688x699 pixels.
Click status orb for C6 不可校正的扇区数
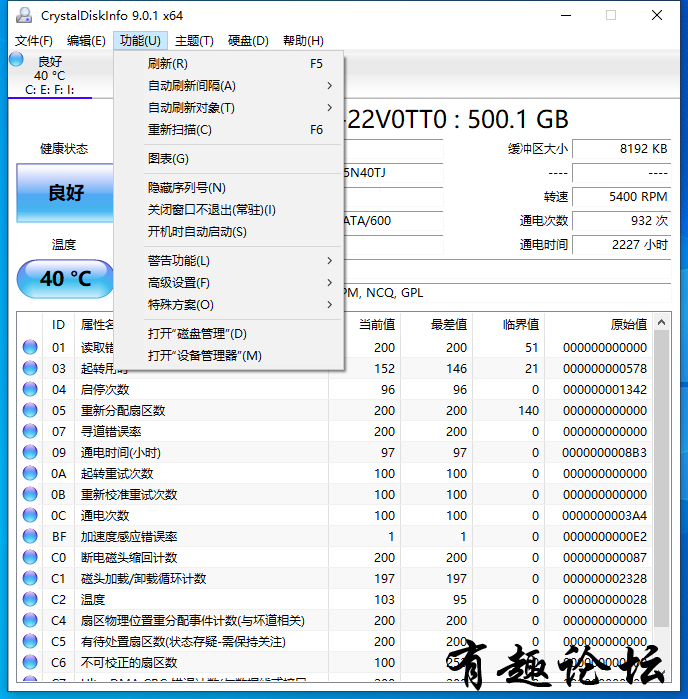tap(30, 662)
